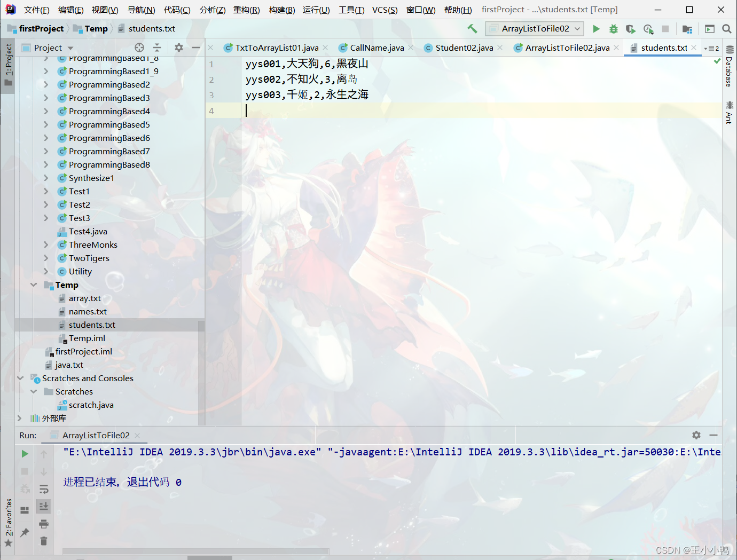737x560 pixels.
Task: Open the run configuration dropdown ArrayListToFile02
Action: pyautogui.click(x=535, y=29)
